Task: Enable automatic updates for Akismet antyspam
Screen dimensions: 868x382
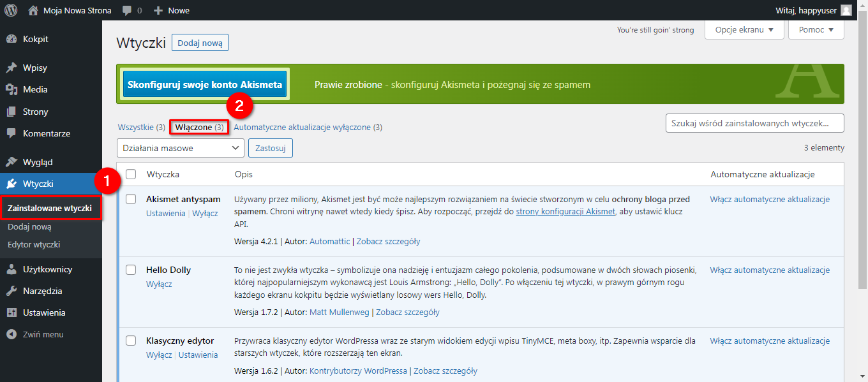Action: [x=770, y=199]
